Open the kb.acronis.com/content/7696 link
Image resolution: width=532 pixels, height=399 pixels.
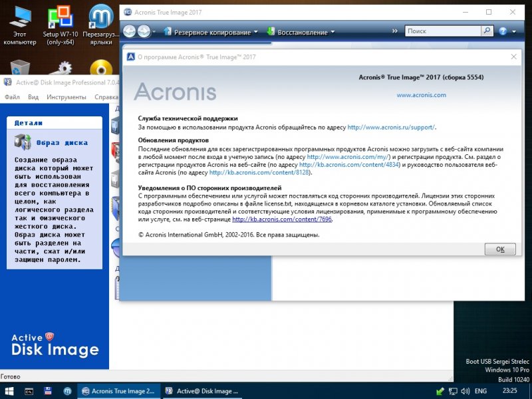point(282,219)
